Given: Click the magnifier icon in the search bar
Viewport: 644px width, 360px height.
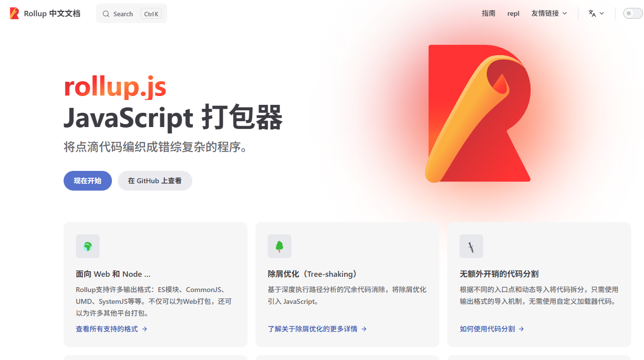Looking at the screenshot, I should pos(106,14).
